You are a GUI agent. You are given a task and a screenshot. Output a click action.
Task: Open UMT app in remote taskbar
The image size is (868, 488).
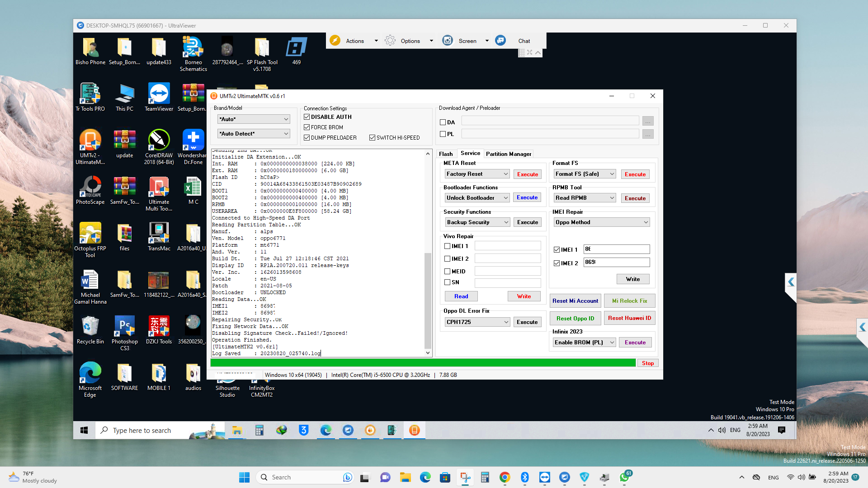[414, 430]
